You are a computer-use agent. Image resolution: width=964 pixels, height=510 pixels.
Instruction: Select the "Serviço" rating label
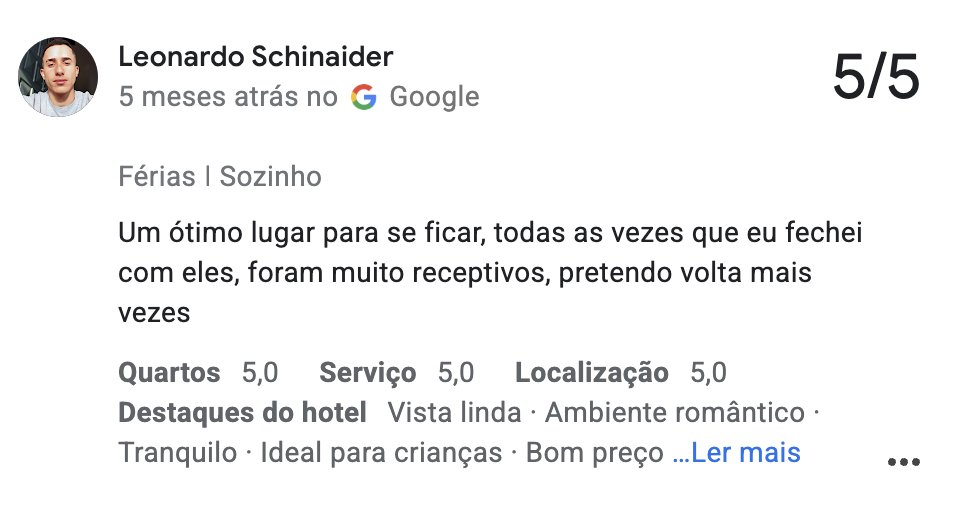pyautogui.click(x=367, y=373)
